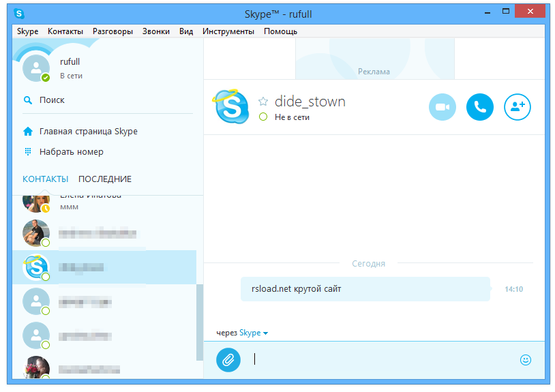Click the 'Не в сети' status text
This screenshot has width=555, height=392.
coord(292,117)
